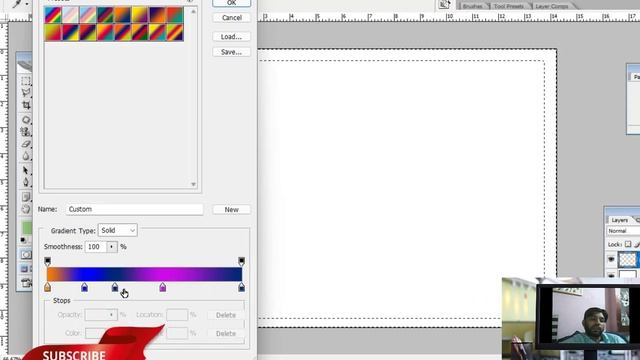Select the dark navy middle color stop

pyautogui.click(x=115, y=287)
